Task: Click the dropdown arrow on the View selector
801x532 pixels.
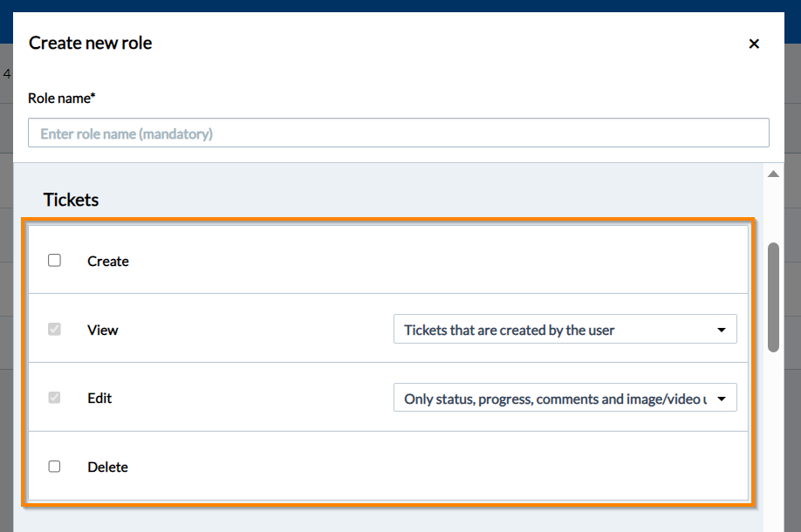Action: point(722,329)
